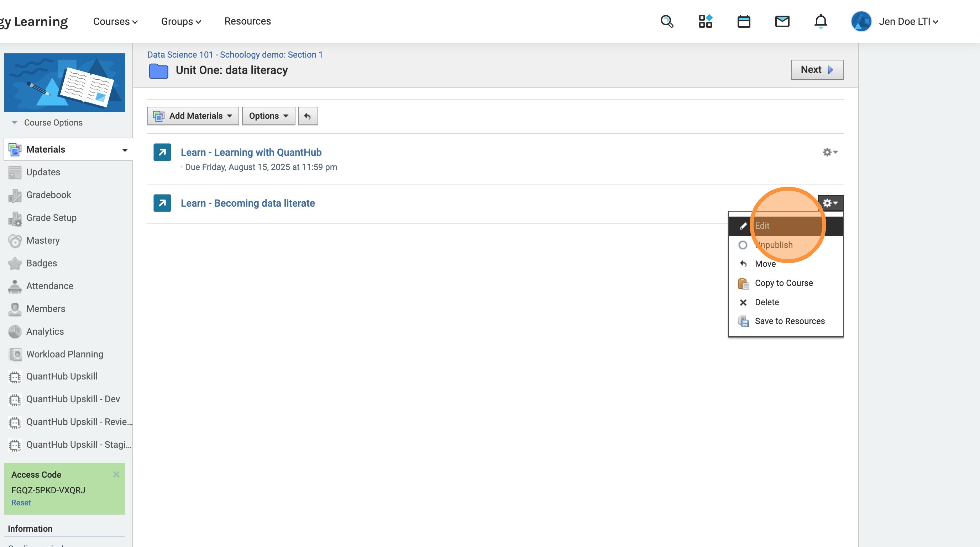Screen dimensions: 980x547
Task: Open gear menu for Learning with QuantHub
Action: pyautogui.click(x=830, y=153)
